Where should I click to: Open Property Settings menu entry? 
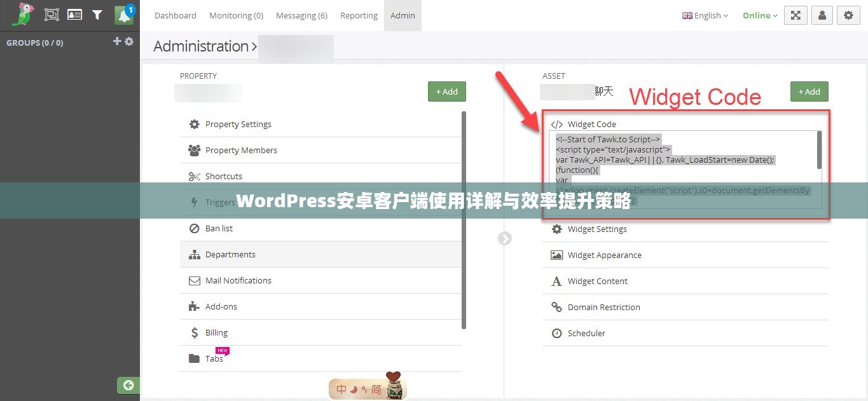pyautogui.click(x=320, y=124)
